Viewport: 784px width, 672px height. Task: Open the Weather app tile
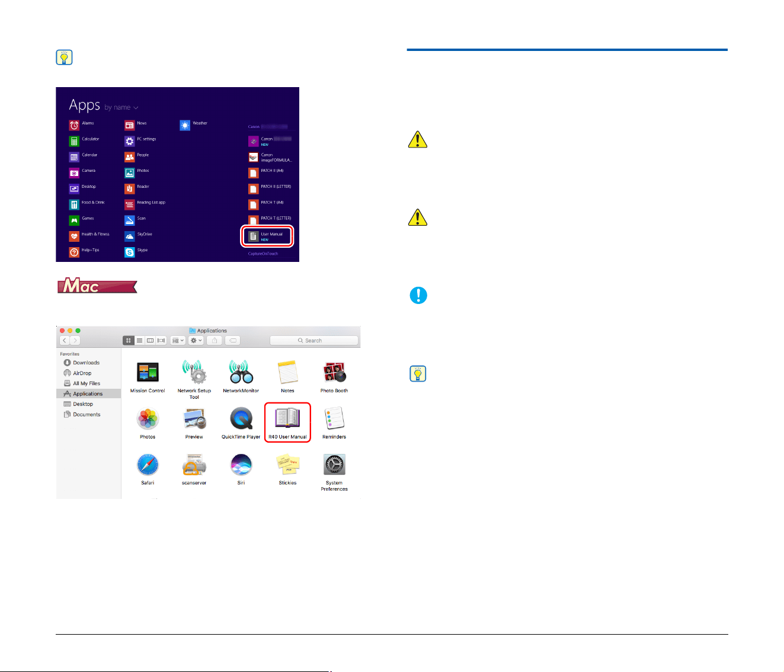tap(194, 125)
